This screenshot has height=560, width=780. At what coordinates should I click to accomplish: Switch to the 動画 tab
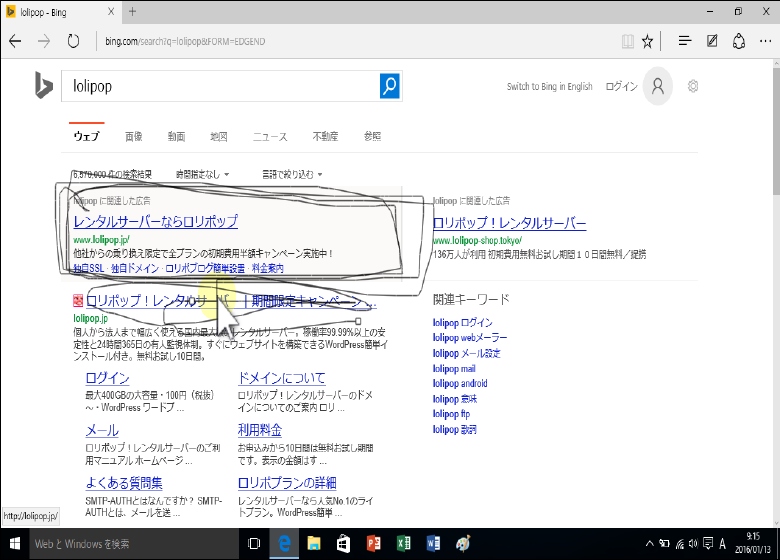[x=176, y=136]
